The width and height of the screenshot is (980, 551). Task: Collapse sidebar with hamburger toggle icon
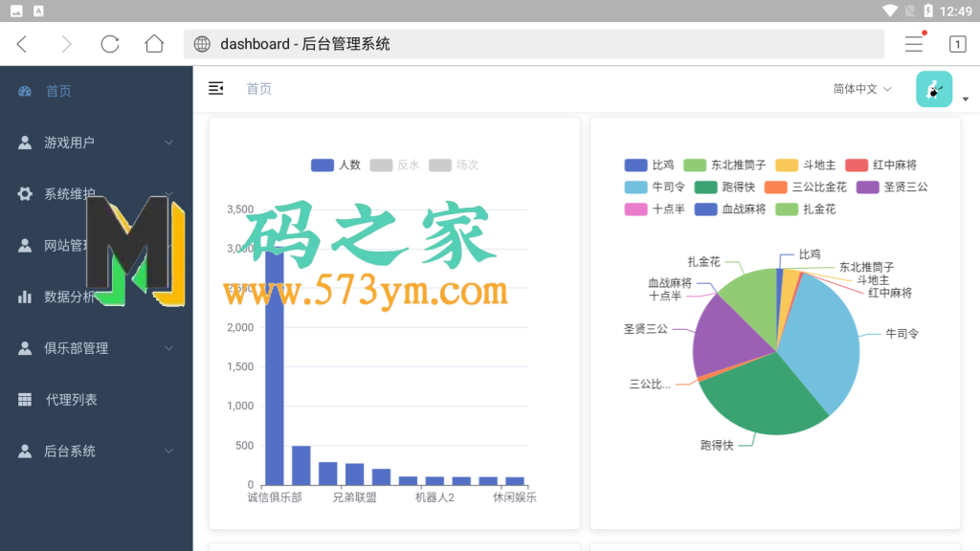(x=216, y=89)
